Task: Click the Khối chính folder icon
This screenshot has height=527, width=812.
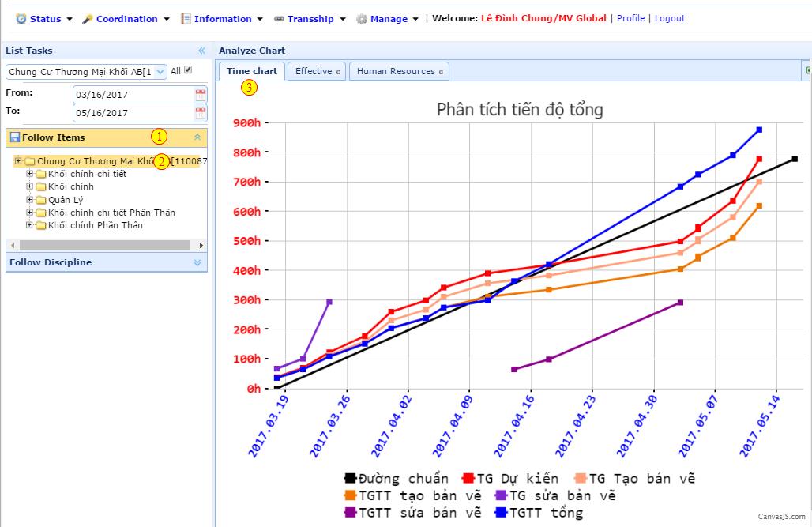Action: (x=41, y=186)
